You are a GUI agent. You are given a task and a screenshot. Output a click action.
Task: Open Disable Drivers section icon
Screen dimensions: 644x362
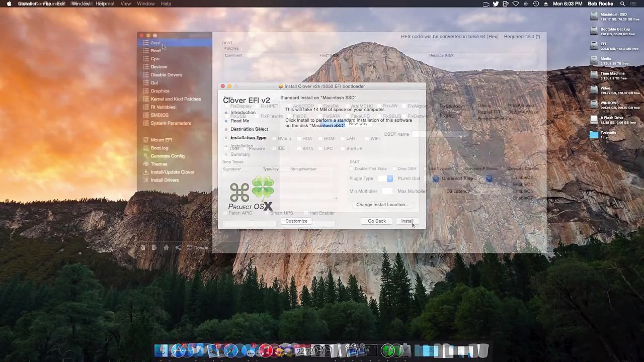point(146,75)
